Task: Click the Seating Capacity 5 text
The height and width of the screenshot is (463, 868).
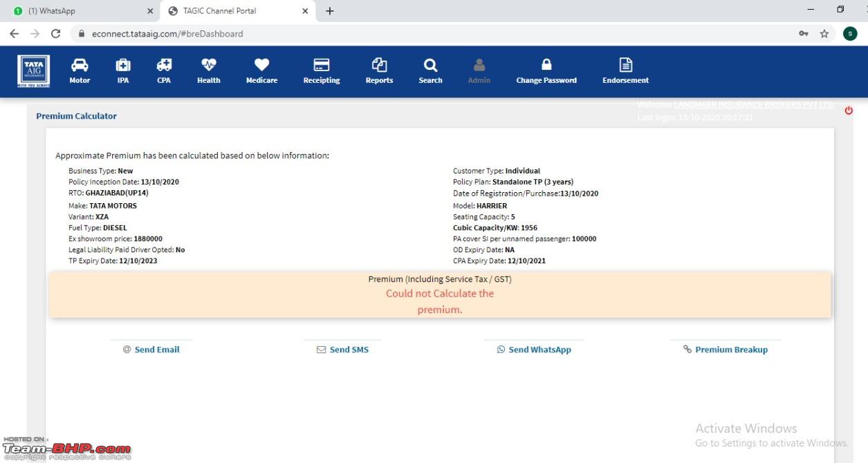Action: (484, 216)
